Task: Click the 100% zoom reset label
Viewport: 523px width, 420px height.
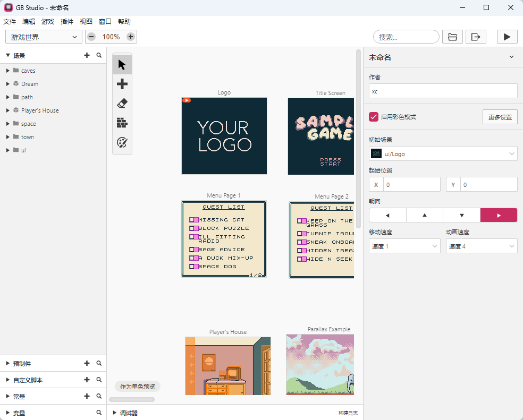Action: click(x=111, y=37)
